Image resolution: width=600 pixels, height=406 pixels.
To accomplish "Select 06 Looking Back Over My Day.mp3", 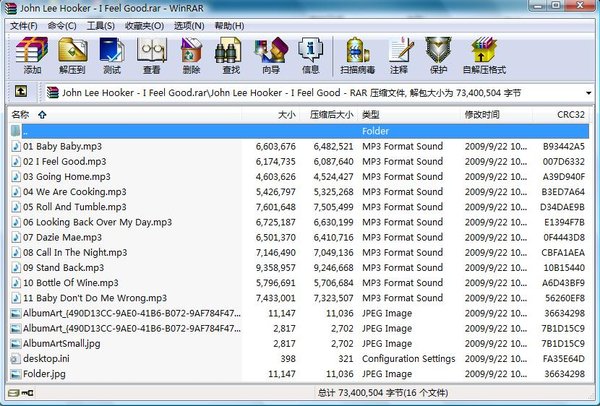I will click(299, 222).
